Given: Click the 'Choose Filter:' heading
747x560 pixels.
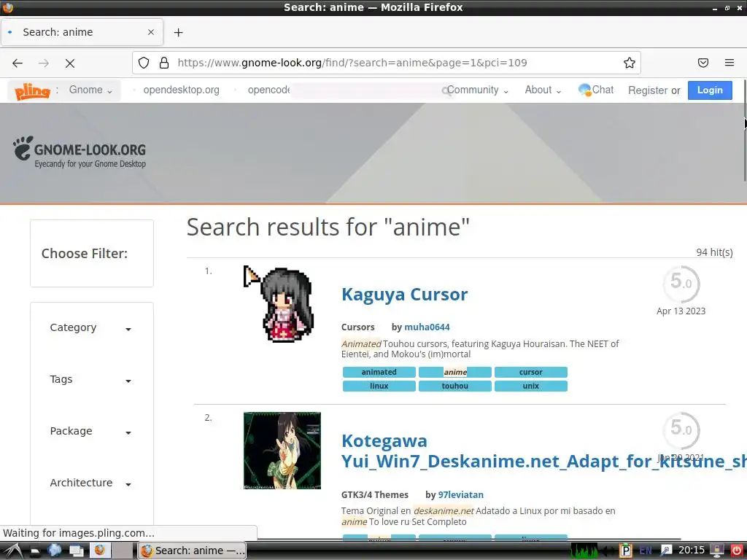Looking at the screenshot, I should [x=85, y=253].
